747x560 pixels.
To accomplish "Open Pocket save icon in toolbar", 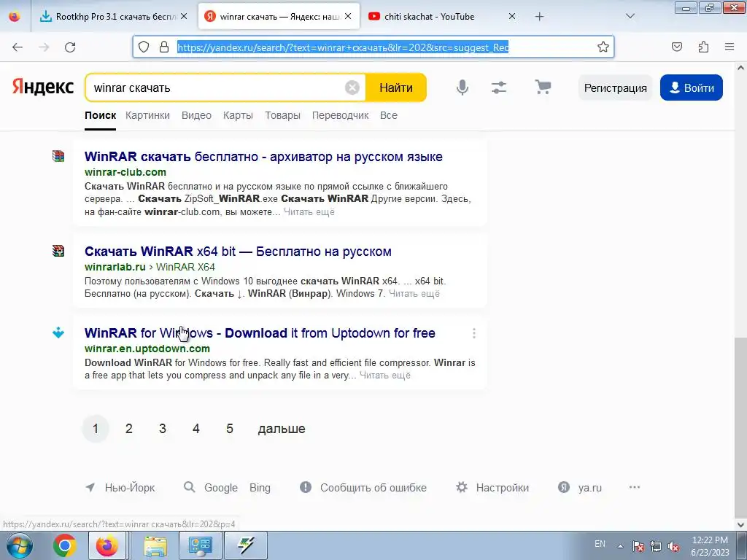I will tap(677, 47).
